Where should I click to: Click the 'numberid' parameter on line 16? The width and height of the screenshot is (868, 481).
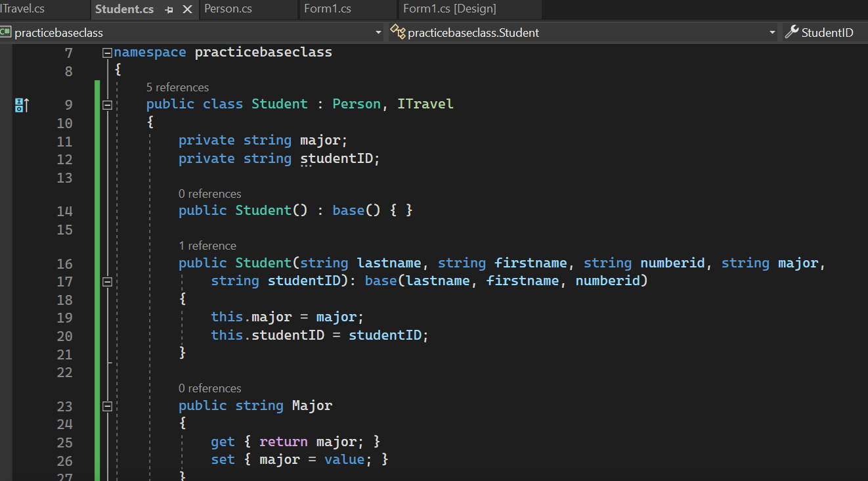(x=672, y=263)
